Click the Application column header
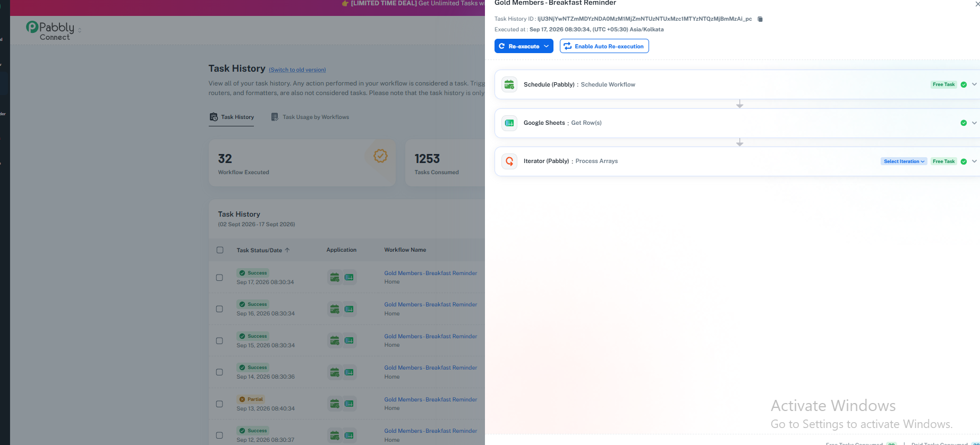This screenshot has height=445, width=980. 342,250
